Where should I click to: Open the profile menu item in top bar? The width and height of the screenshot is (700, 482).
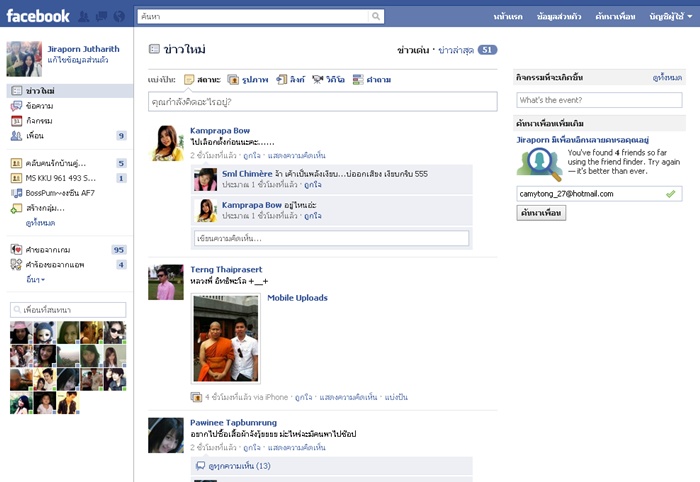(559, 17)
